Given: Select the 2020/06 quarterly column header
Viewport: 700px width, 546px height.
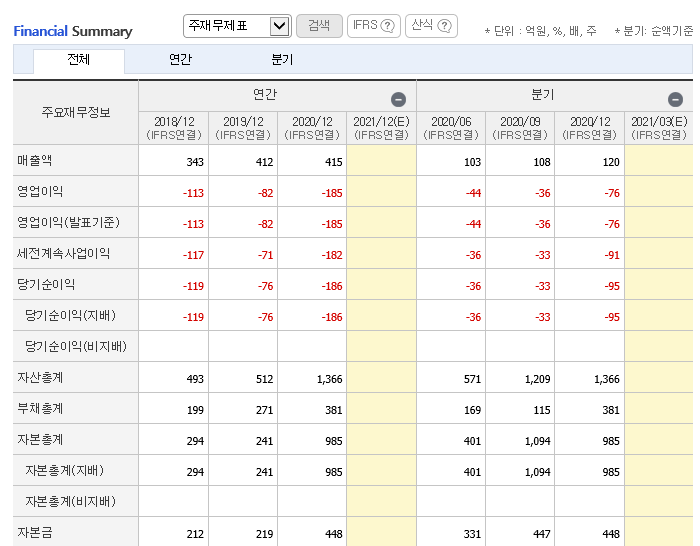Looking at the screenshot, I should (x=451, y=128).
